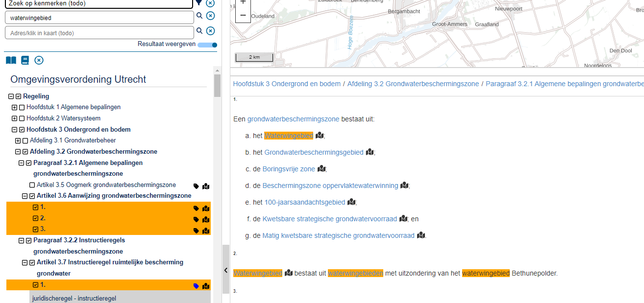Show the map icon after Waterwingebied in lid 2

(289, 273)
